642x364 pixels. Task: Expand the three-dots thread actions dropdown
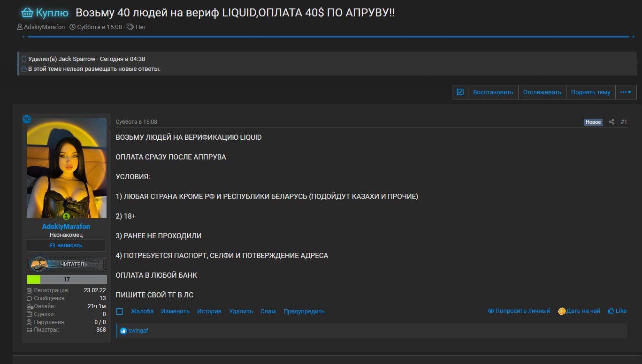point(626,92)
